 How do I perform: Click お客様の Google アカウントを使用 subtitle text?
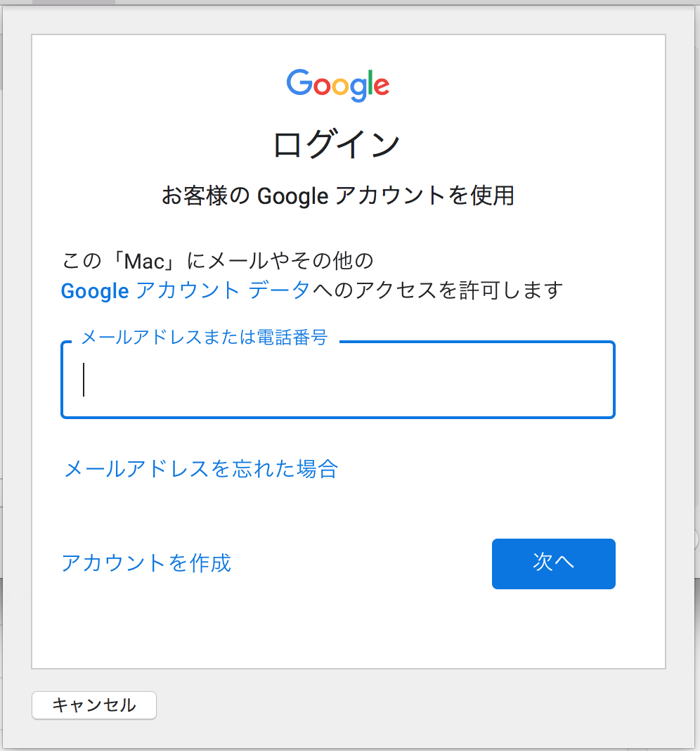338,196
